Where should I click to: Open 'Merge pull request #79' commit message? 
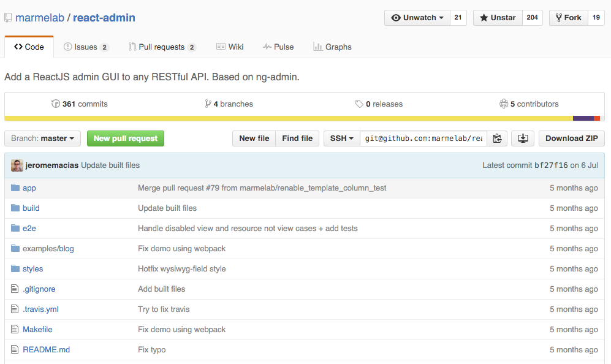[262, 188]
